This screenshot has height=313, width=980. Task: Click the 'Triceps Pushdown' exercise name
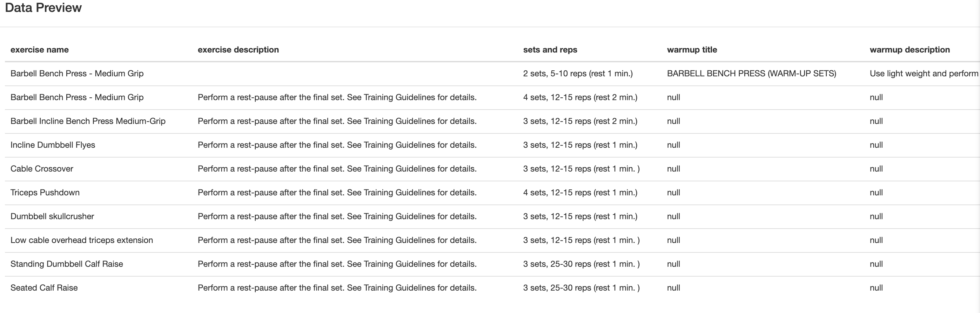click(45, 193)
